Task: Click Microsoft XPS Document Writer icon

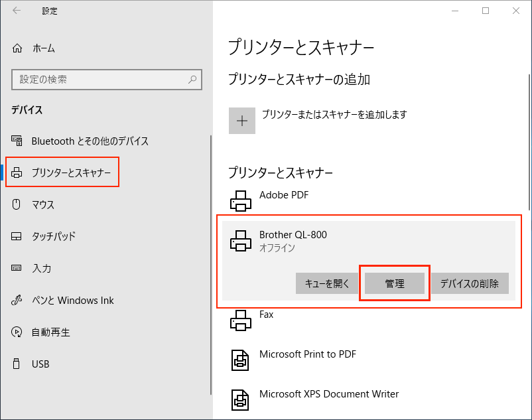Action: [240, 400]
